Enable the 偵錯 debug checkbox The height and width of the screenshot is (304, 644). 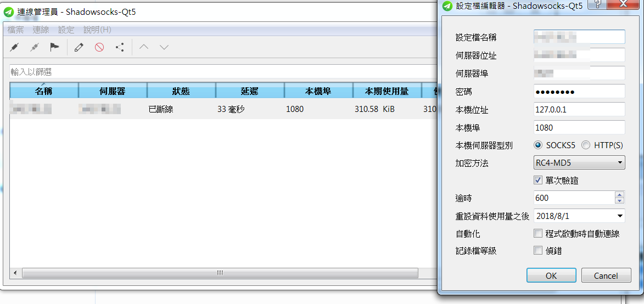(x=538, y=250)
